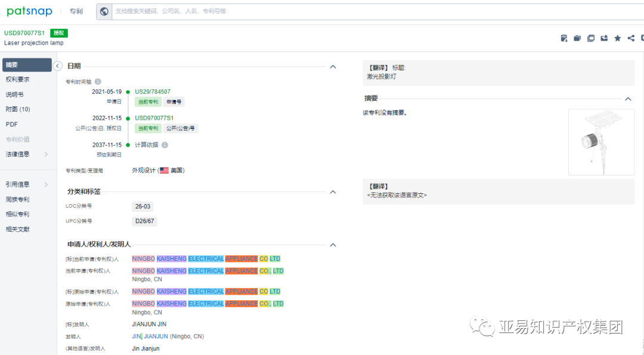Click patent number USD970077S1 in header
Screen dimensions: 644x355
(x=24, y=33)
